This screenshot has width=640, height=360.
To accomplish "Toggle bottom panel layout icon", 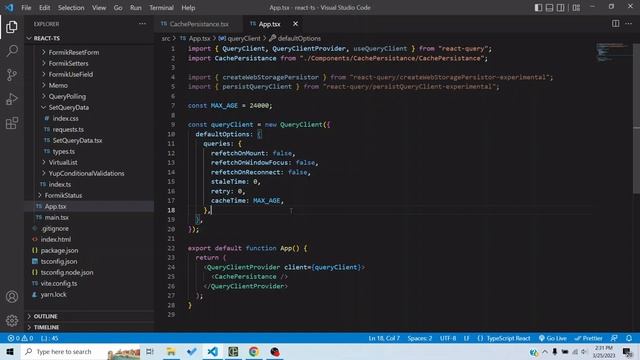I will [x=549, y=7].
